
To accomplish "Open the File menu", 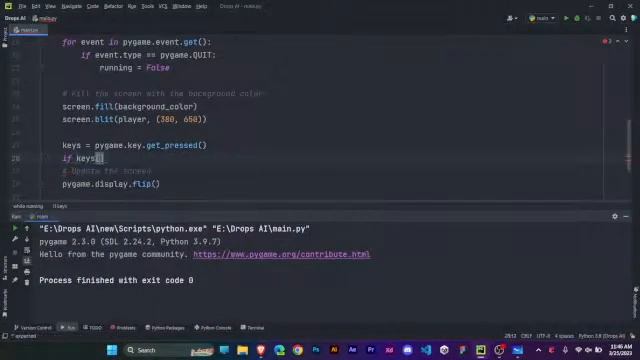I will click(22, 7).
